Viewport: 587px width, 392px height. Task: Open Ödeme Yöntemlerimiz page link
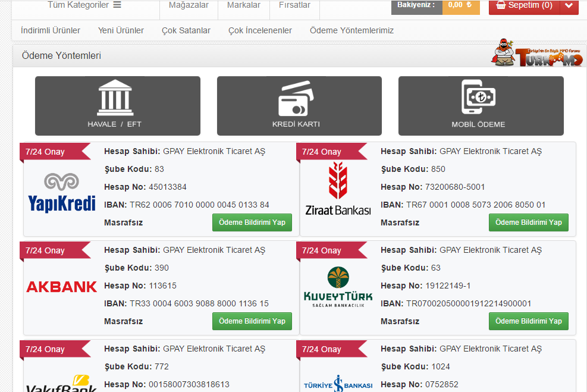tap(351, 30)
